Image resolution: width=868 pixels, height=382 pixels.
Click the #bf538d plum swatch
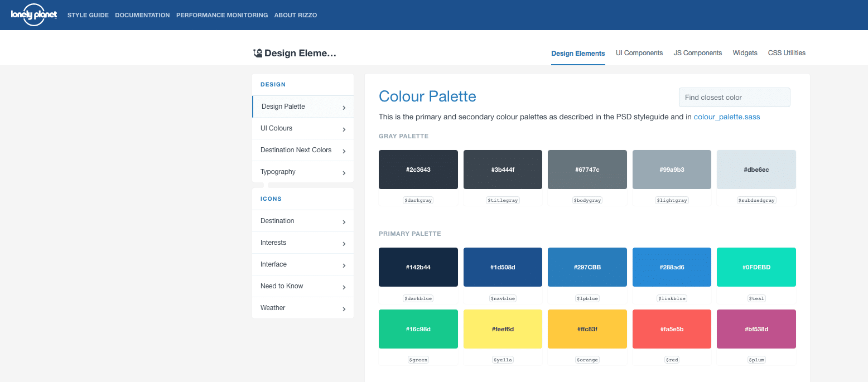(756, 329)
